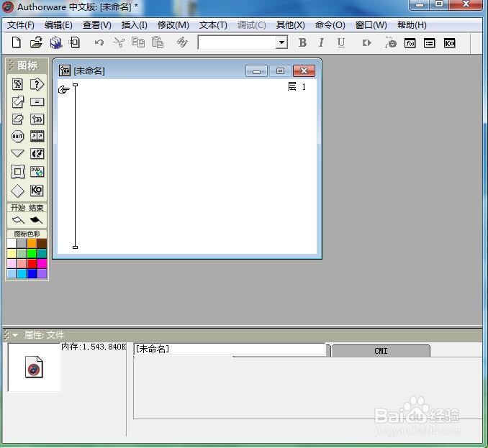This screenshot has height=448, width=488.
Task: Click the New file toolbar icon
Action: [x=16, y=42]
